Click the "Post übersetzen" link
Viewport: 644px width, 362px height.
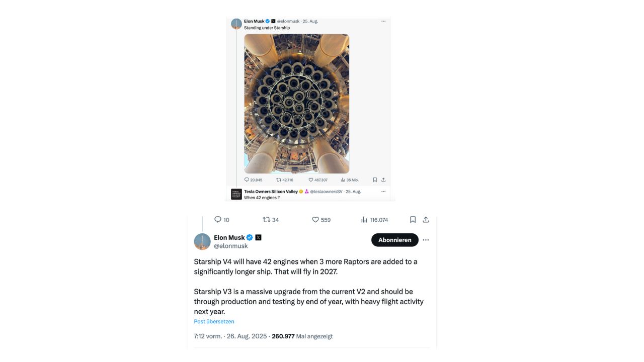tap(214, 322)
